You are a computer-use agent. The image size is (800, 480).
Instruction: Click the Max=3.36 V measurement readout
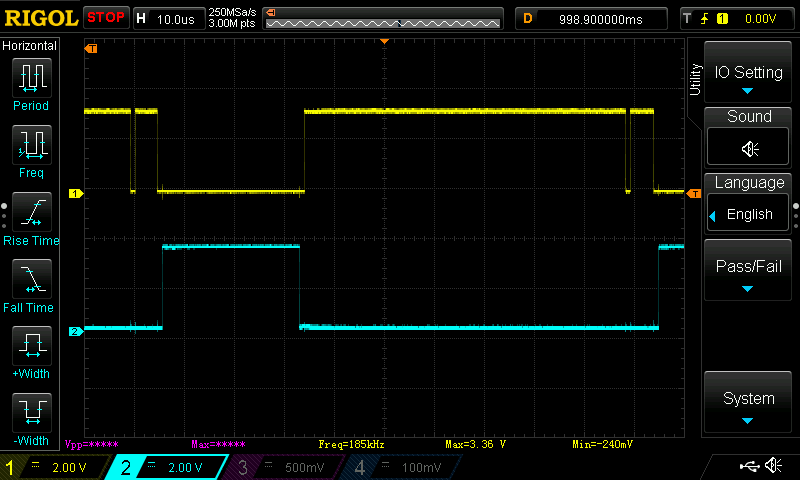click(x=475, y=444)
